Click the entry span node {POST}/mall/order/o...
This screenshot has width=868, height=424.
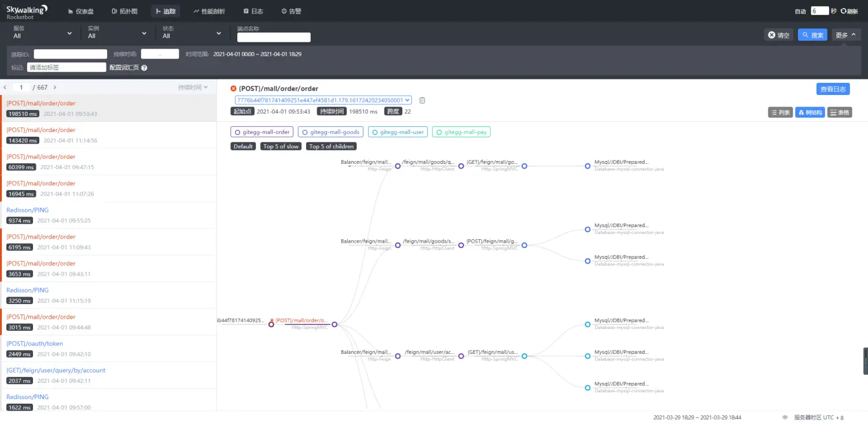334,324
